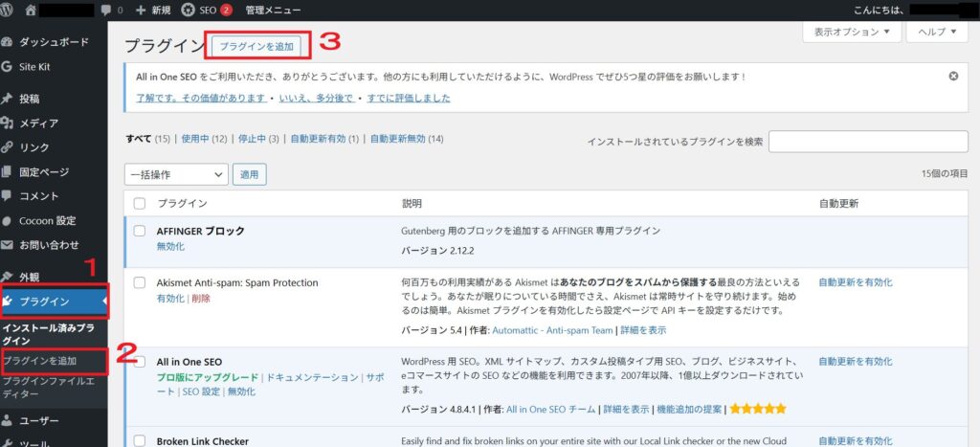Click the Cocoon 設定 circle icon

click(7, 221)
